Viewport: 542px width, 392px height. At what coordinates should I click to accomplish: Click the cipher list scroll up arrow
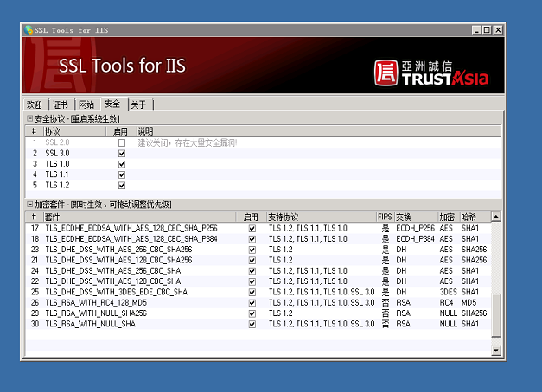click(x=496, y=217)
